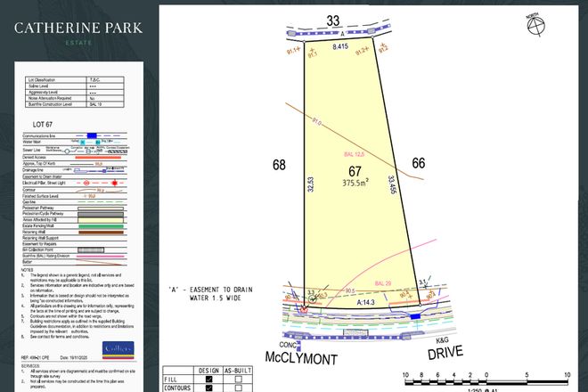Viewport: 588px width, 392px height.
Task: Toggle the FILL Design checkbox
Action: coord(209,377)
